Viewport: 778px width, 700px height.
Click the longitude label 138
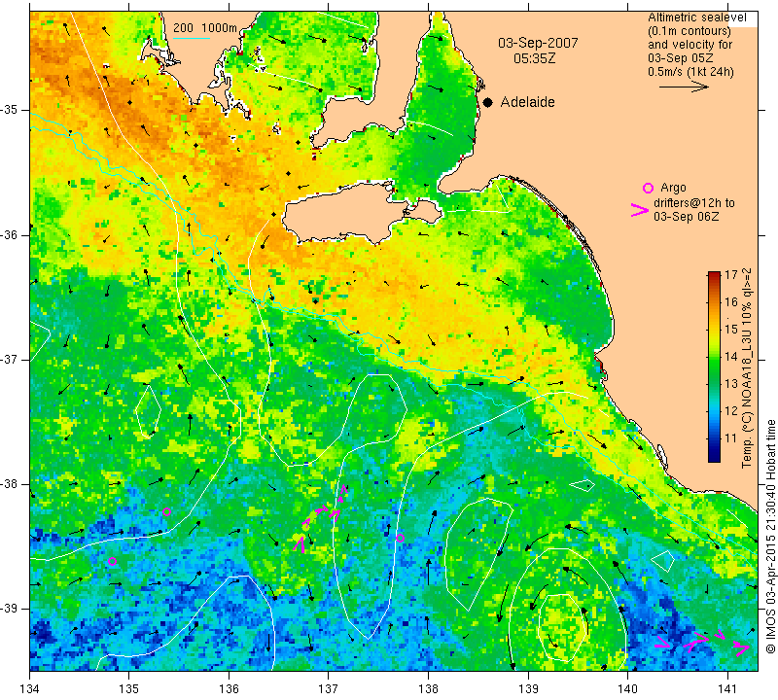[x=428, y=689]
